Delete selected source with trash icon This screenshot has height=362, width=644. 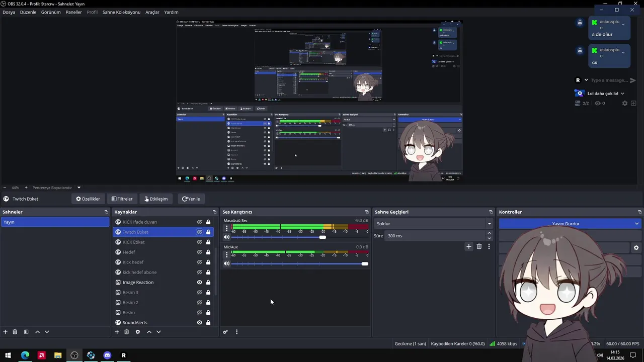click(127, 332)
